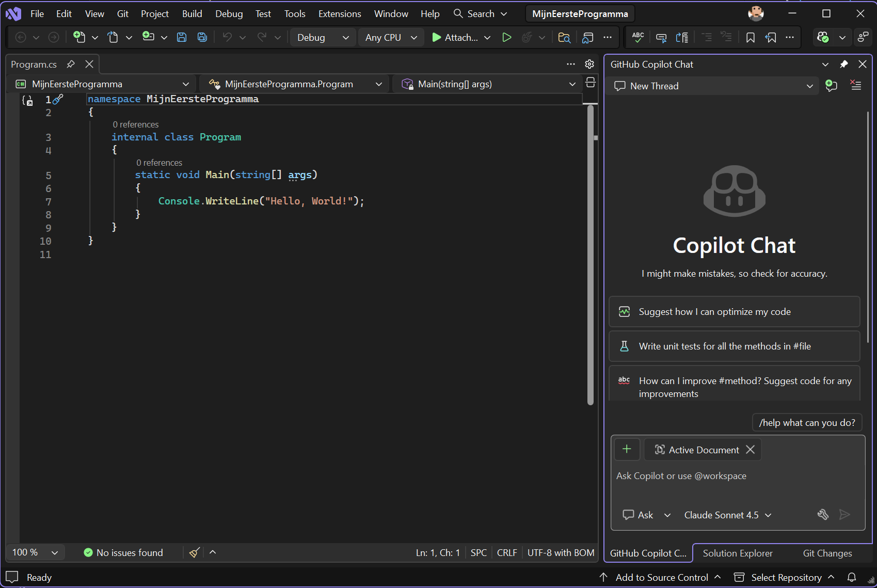Remove the Active Document reference chip
The height and width of the screenshot is (588, 877).
(x=751, y=450)
